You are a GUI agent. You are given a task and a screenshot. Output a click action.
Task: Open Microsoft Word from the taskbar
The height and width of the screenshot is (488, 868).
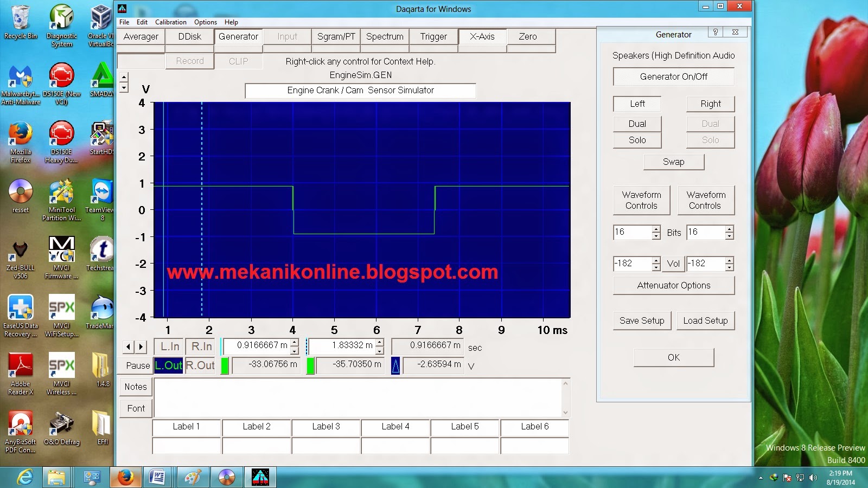pyautogui.click(x=159, y=478)
